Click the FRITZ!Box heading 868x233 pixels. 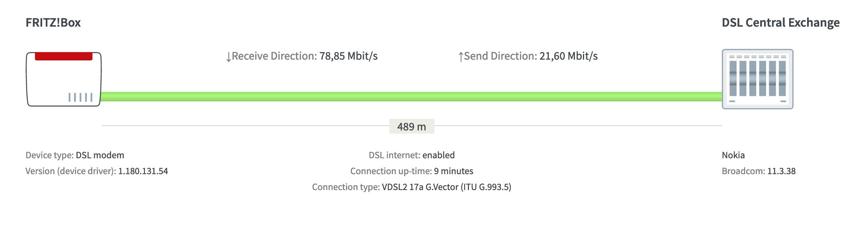click(x=53, y=23)
